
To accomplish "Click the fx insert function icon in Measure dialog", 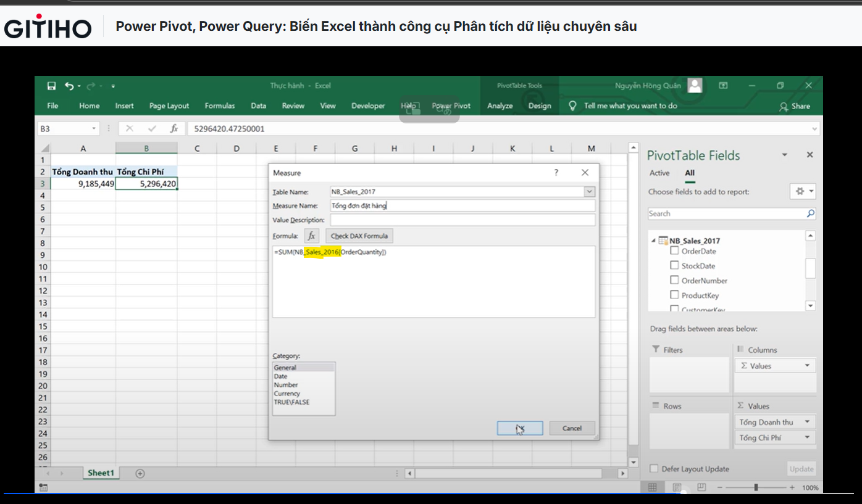I will click(x=312, y=236).
